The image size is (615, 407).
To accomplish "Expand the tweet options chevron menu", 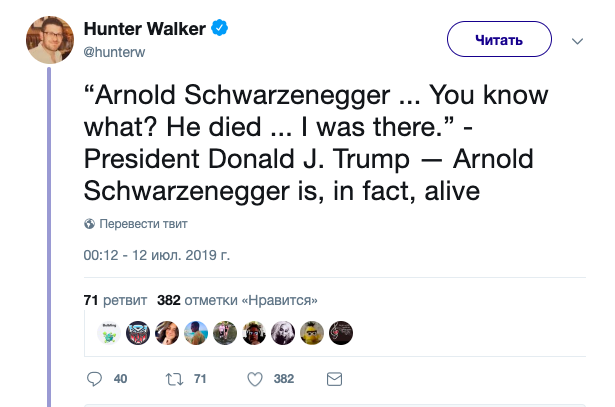I will click(x=577, y=41).
